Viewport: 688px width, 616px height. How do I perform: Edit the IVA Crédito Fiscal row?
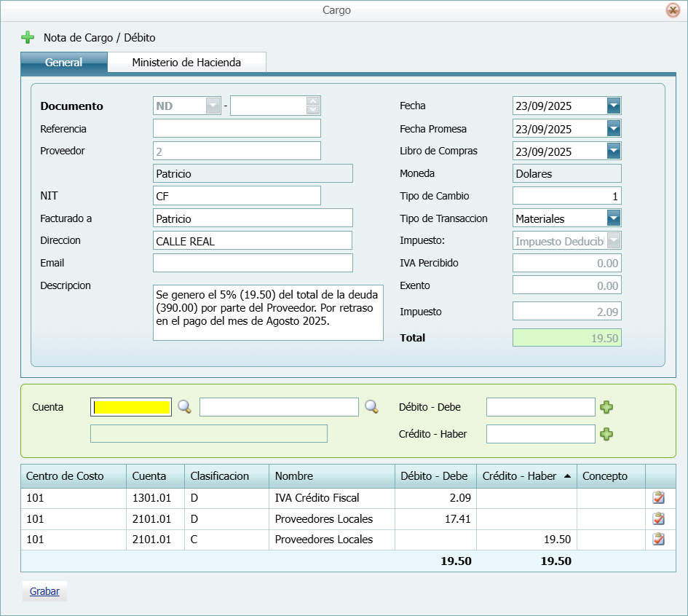[x=658, y=498]
